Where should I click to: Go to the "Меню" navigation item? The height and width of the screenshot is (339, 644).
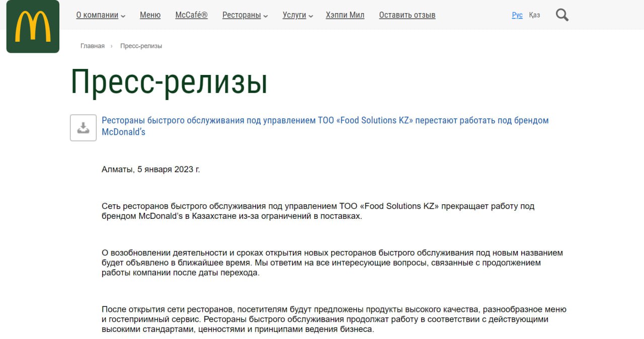pos(150,15)
